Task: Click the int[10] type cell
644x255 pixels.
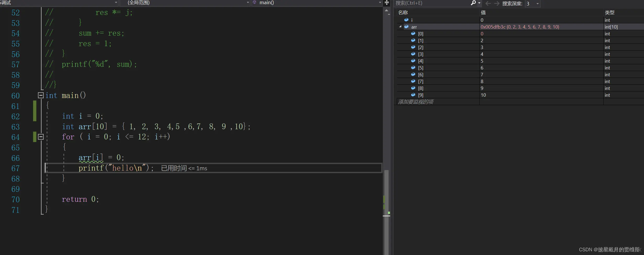Action: tap(611, 27)
